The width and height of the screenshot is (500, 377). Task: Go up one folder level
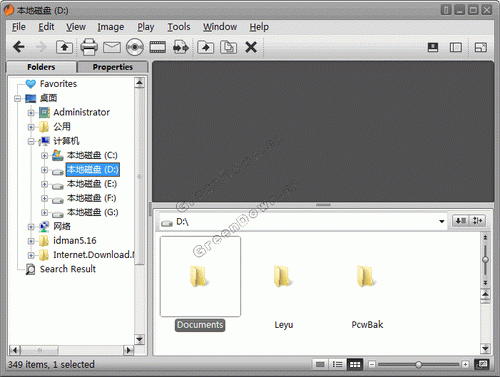64,47
